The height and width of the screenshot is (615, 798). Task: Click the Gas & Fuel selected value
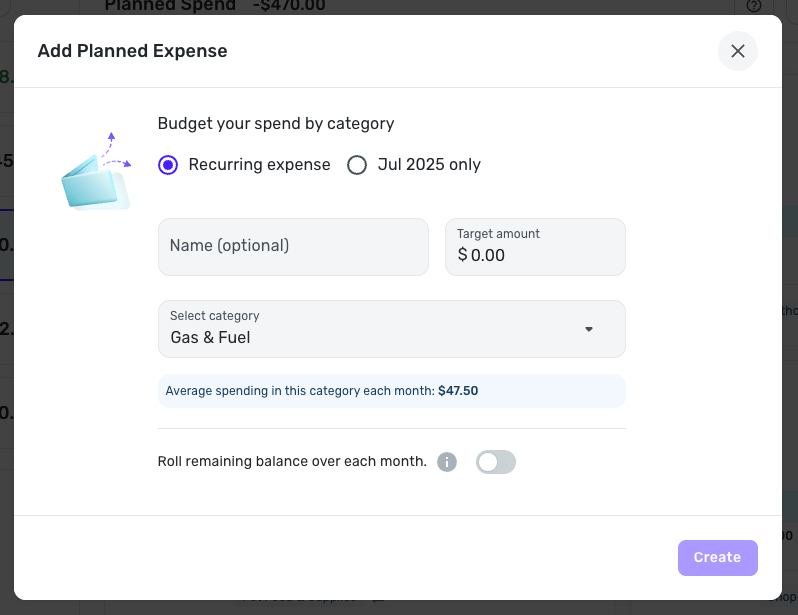coord(210,338)
